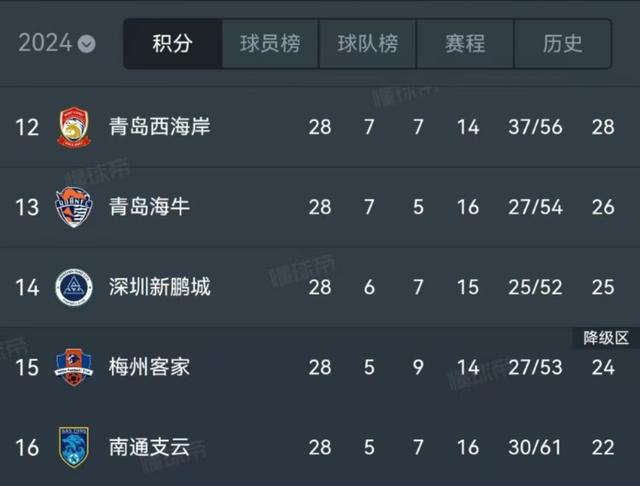
Task: Switch to the 球员榜 tab
Action: point(270,44)
